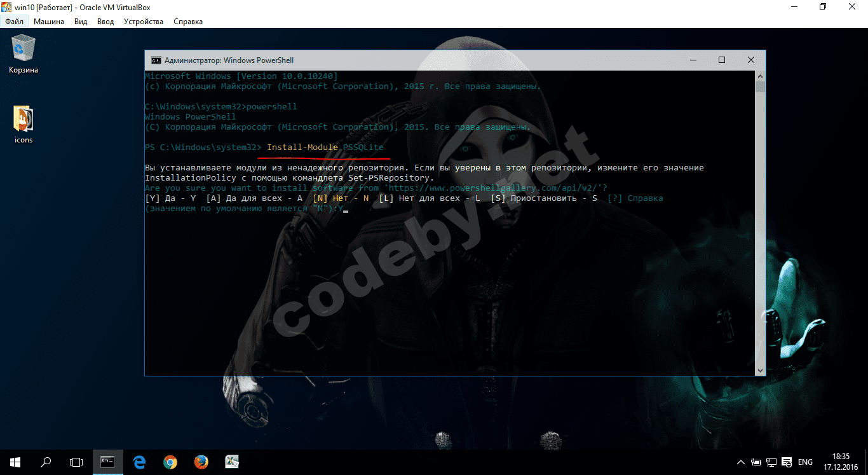This screenshot has width=868, height=475.
Task: Launch Microsoft Edge from the taskbar
Action: coord(139,462)
